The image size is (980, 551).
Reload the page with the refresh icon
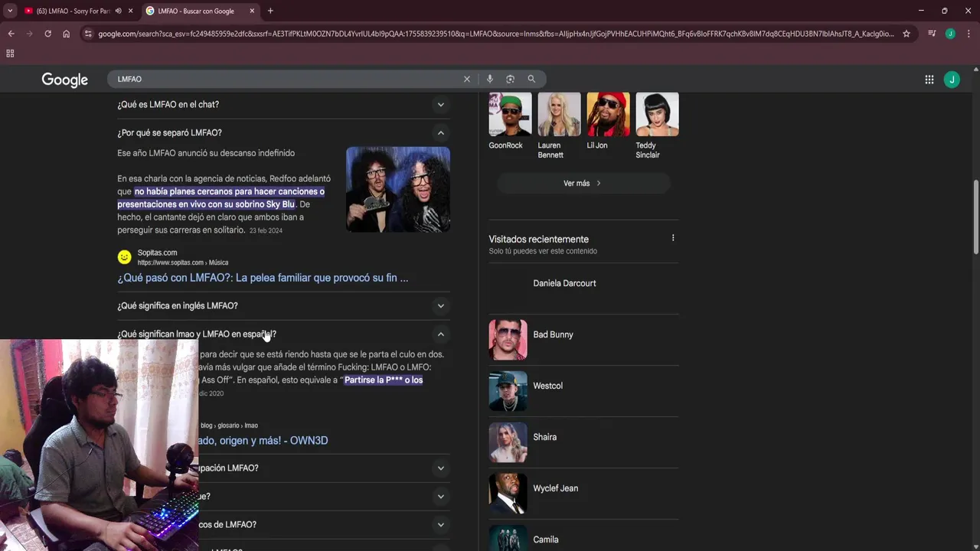pyautogui.click(x=47, y=34)
